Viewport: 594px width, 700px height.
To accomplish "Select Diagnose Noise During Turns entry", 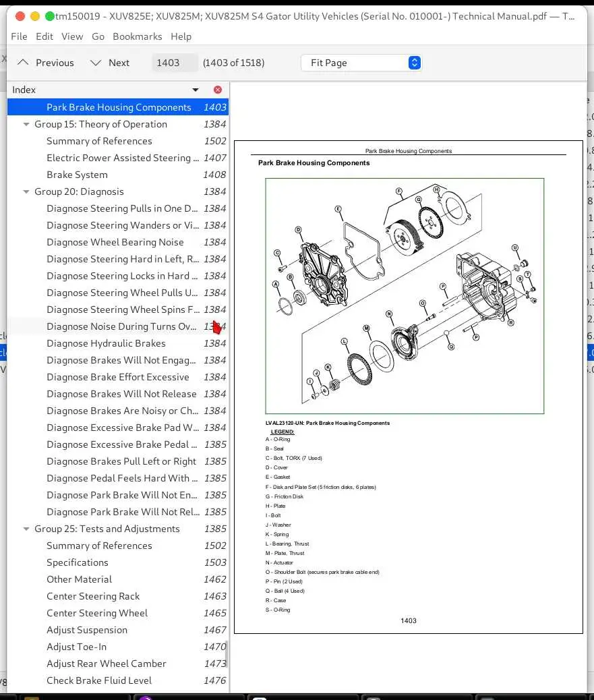I will point(118,327).
